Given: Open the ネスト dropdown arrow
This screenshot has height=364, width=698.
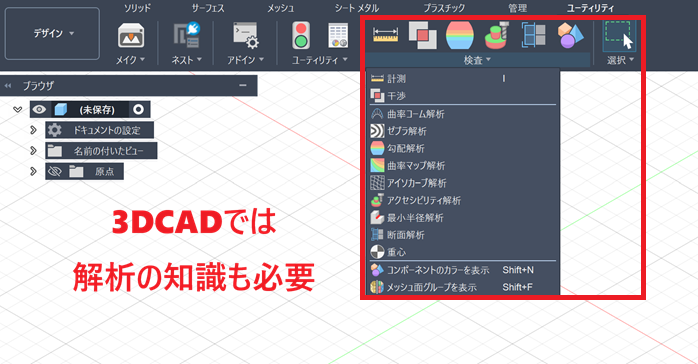Looking at the screenshot, I should (199, 59).
